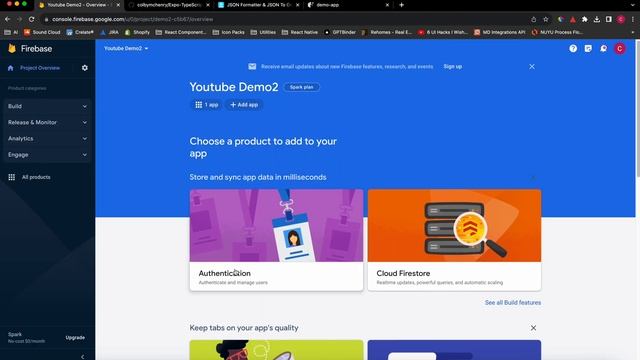Click the Add app button

[244, 105]
